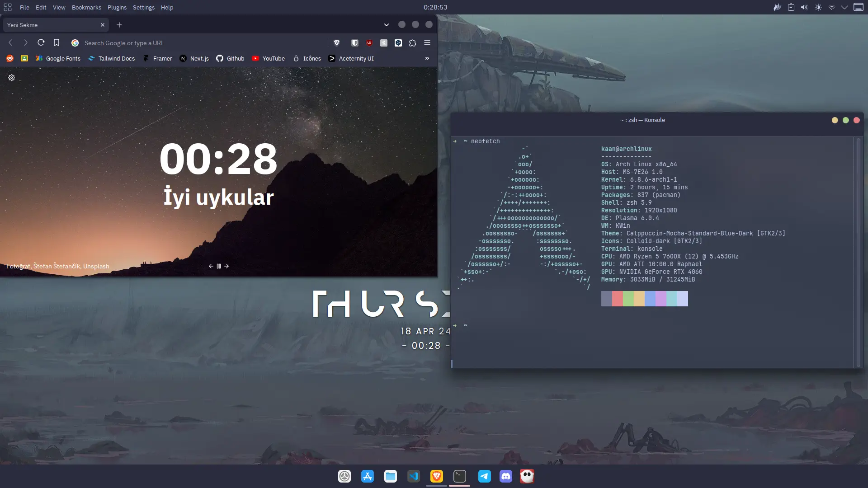Open the Help menu
The width and height of the screenshot is (868, 488).
pos(167,7)
